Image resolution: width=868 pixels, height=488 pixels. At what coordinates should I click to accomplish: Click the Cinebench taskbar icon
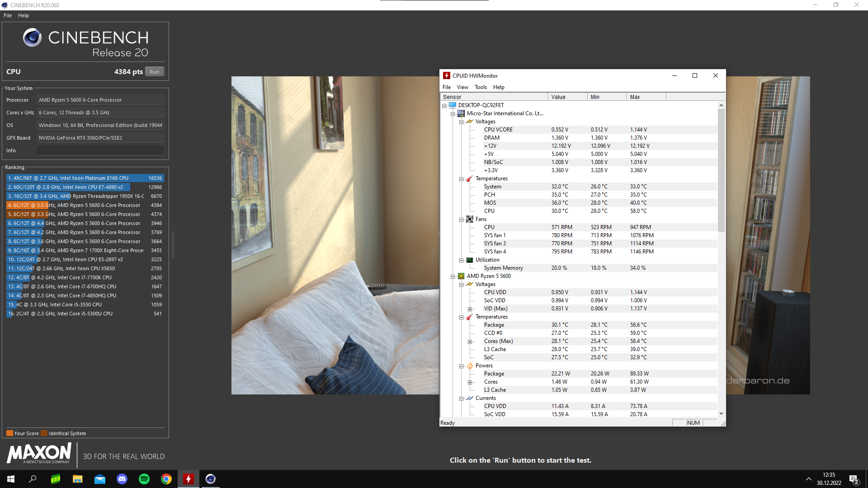pos(211,479)
